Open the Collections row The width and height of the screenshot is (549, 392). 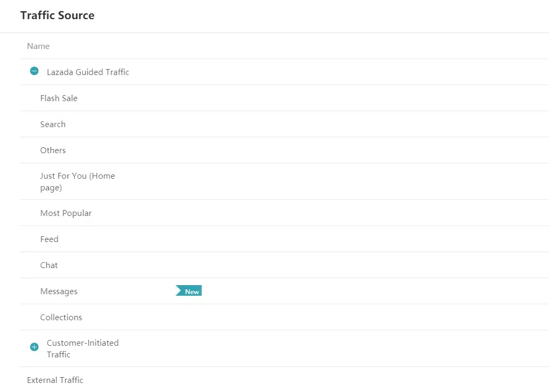[x=61, y=318]
